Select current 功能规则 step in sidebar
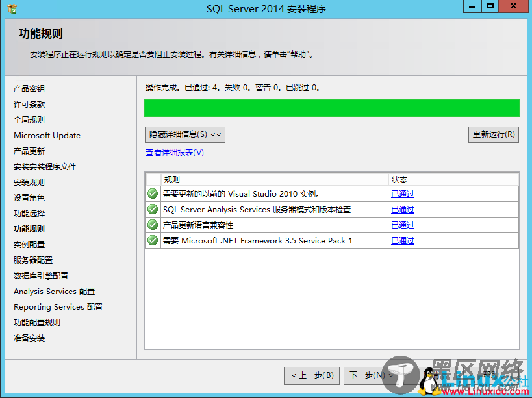532x398 pixels. [x=29, y=229]
